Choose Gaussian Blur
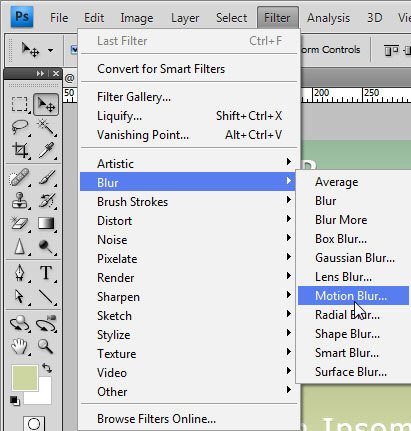 [354, 258]
